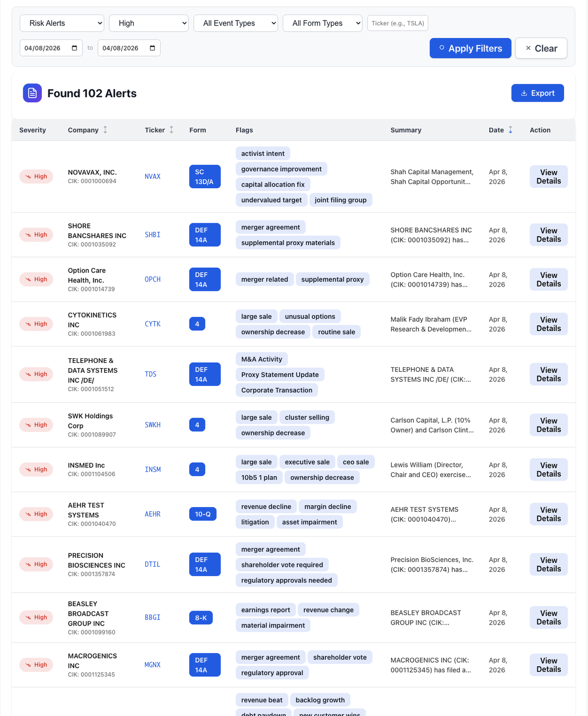Viewport: 588px width, 716px height.
Task: Change the severity from the High dropdown
Action: point(148,23)
